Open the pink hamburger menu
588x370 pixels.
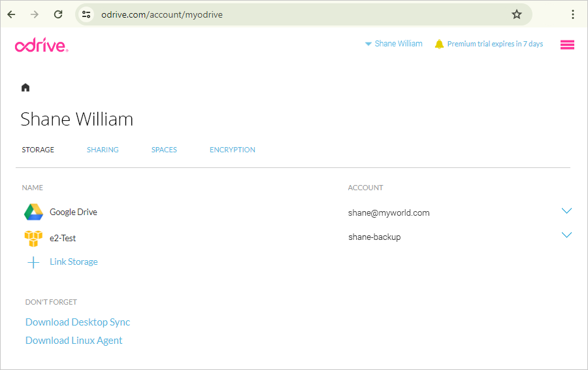click(x=567, y=44)
